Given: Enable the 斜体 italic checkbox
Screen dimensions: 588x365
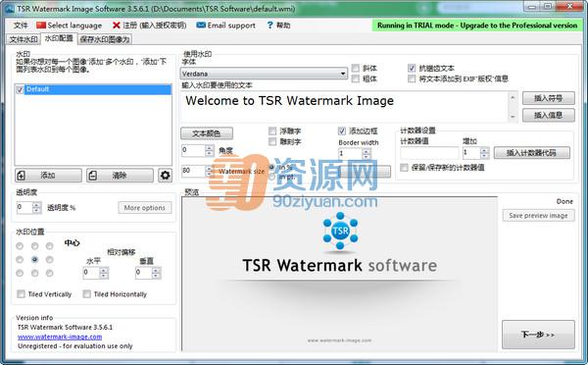Looking at the screenshot, I should pyautogui.click(x=356, y=68).
